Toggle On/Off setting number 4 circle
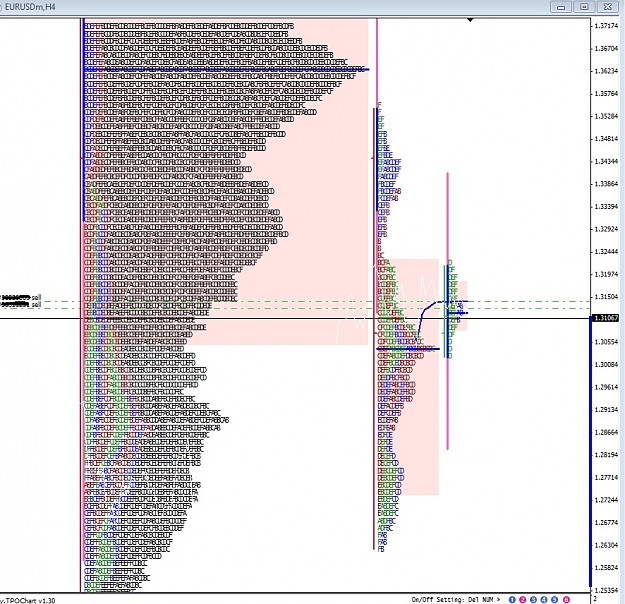This screenshot has height=604, width=625. coord(544,600)
